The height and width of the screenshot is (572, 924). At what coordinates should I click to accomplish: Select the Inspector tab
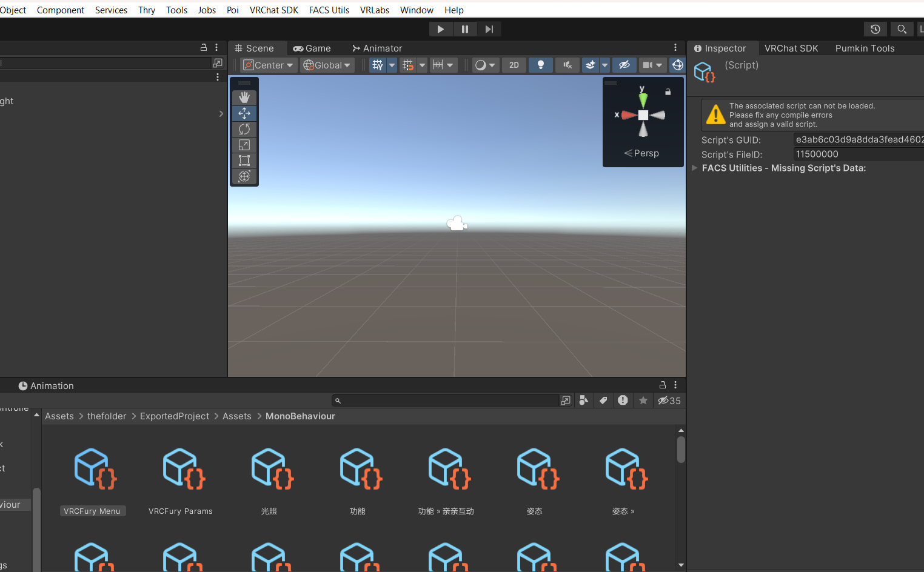[x=720, y=48]
